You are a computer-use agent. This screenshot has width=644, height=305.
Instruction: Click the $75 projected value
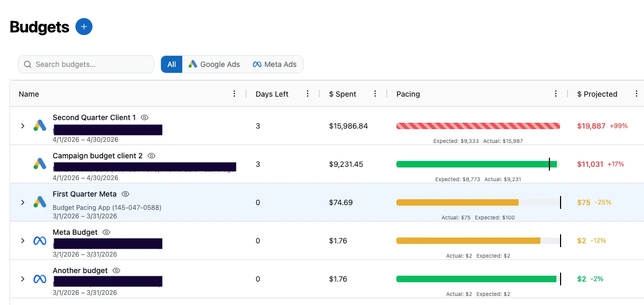(x=583, y=202)
